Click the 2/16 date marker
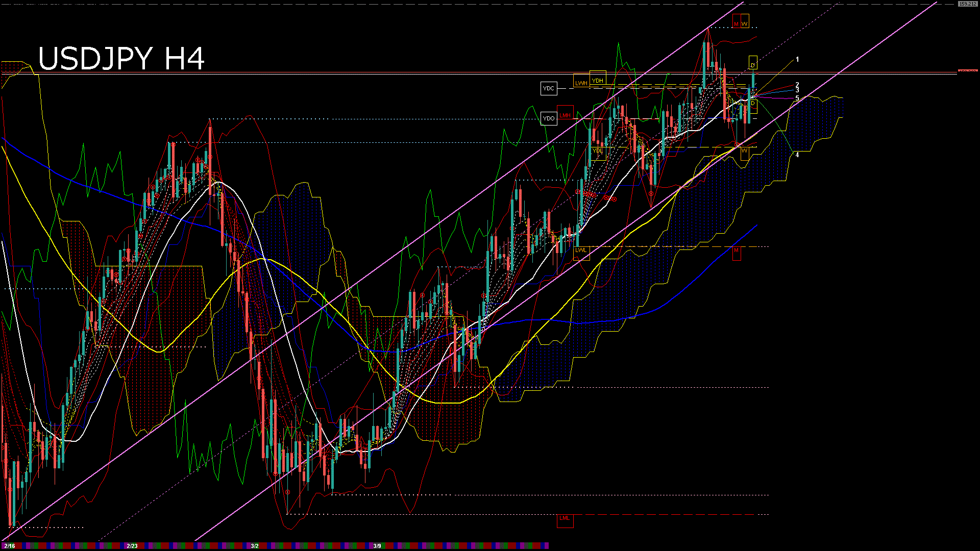The height and width of the screenshot is (551, 980). 9,546
